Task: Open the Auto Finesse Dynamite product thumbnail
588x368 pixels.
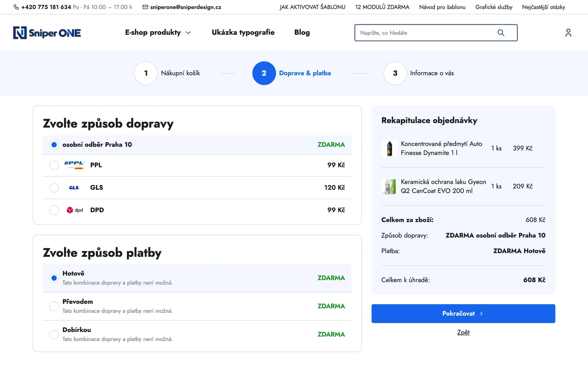Action: [x=390, y=149]
